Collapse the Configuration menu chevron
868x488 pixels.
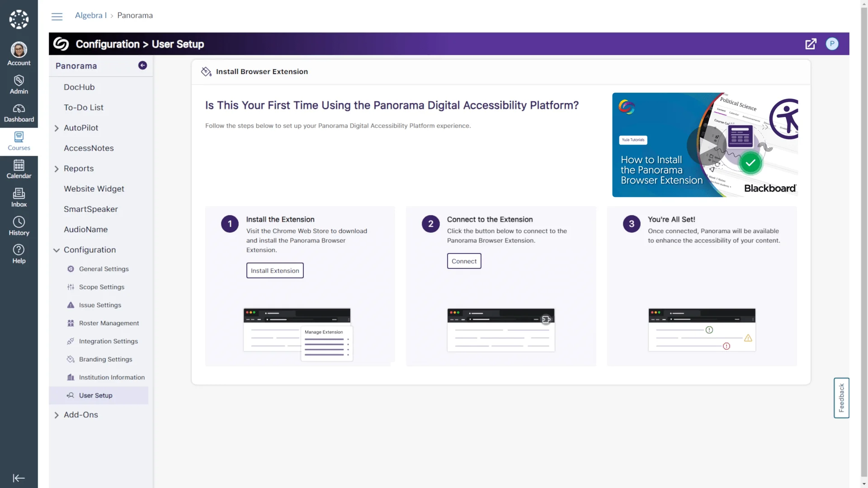click(57, 250)
